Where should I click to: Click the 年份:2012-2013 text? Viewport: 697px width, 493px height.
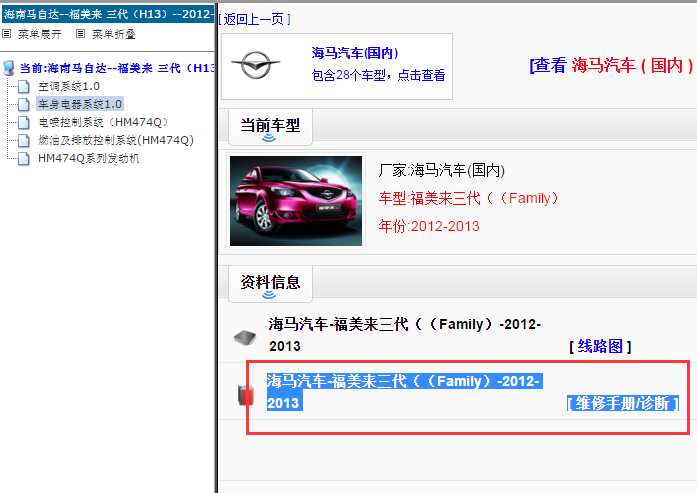tap(429, 226)
